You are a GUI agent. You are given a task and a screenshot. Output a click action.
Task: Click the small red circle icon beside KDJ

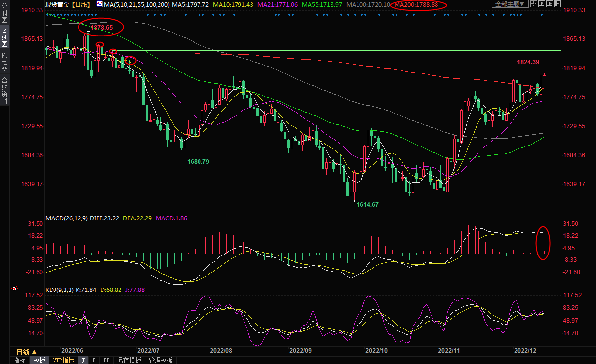15,290
